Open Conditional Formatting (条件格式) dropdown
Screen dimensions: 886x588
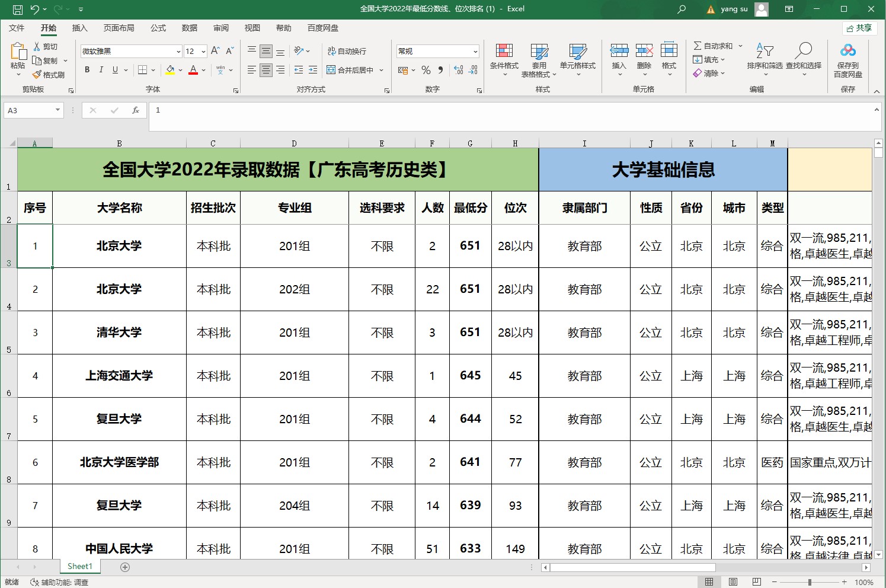(504, 60)
